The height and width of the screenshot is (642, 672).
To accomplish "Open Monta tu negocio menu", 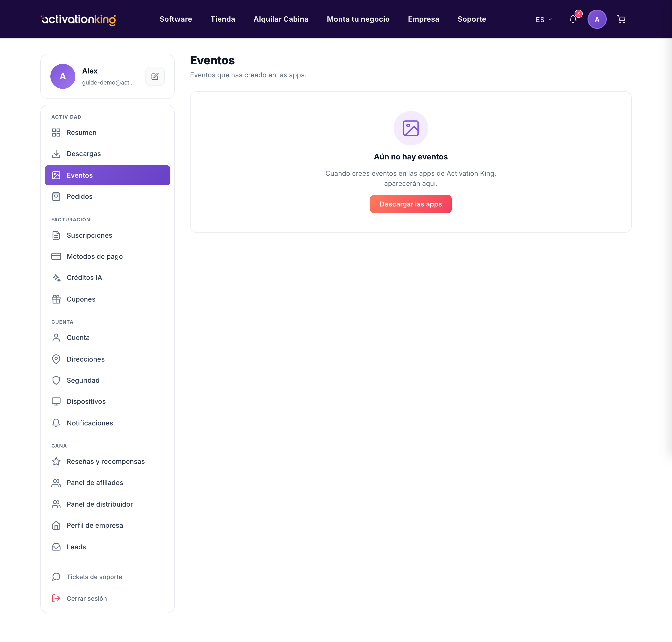I will coord(358,19).
